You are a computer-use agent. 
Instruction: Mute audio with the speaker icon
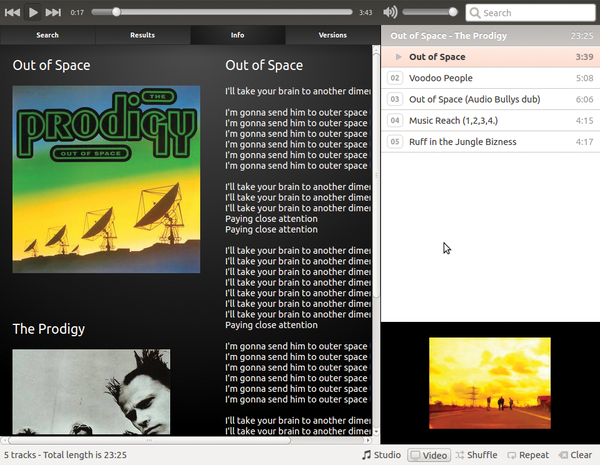point(390,12)
